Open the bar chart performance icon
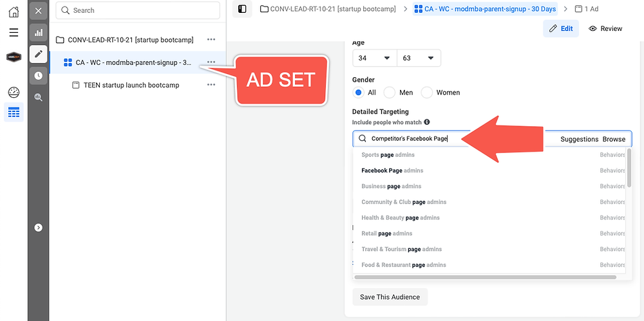This screenshot has width=644, height=321. coord(38,32)
